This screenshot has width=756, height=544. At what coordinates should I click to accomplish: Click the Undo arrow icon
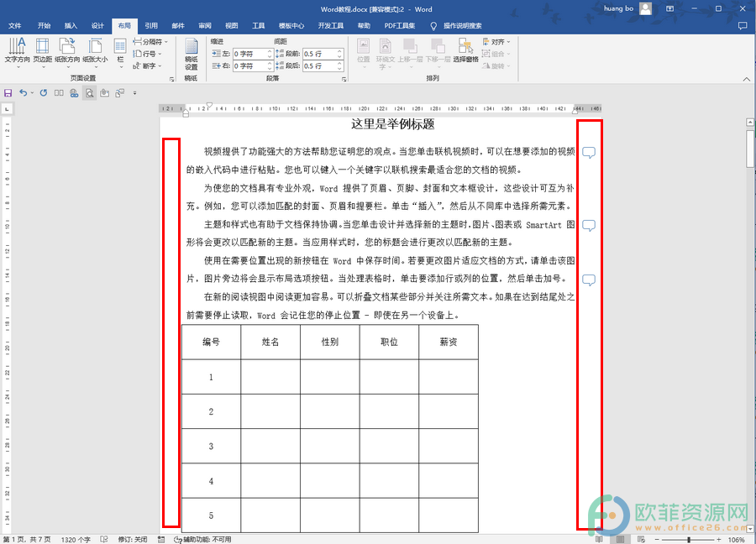pos(23,93)
